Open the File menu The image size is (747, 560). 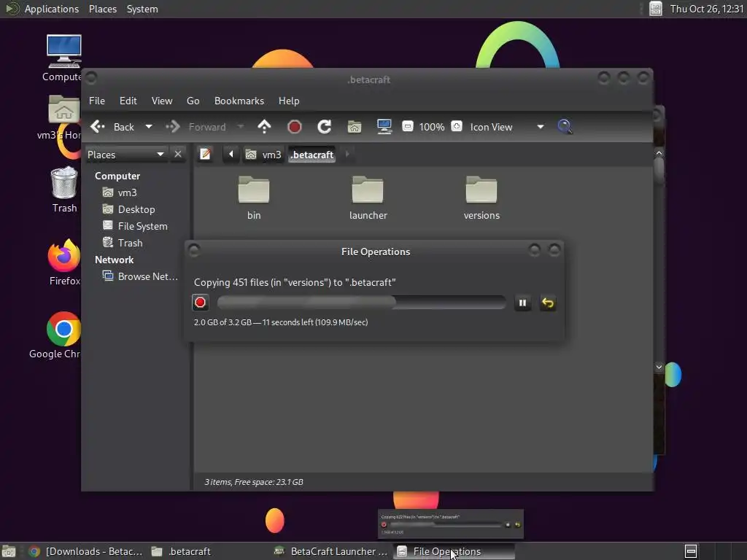(97, 101)
